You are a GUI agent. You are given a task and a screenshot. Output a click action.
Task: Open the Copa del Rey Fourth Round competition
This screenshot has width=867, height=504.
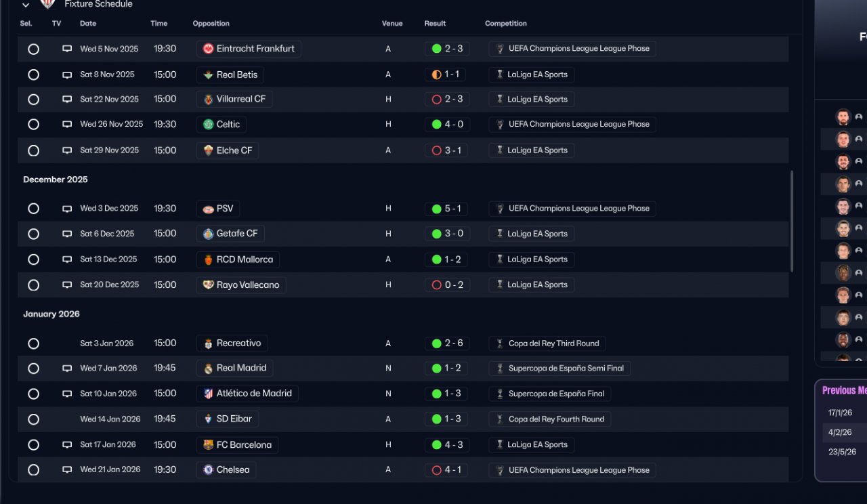(x=556, y=419)
